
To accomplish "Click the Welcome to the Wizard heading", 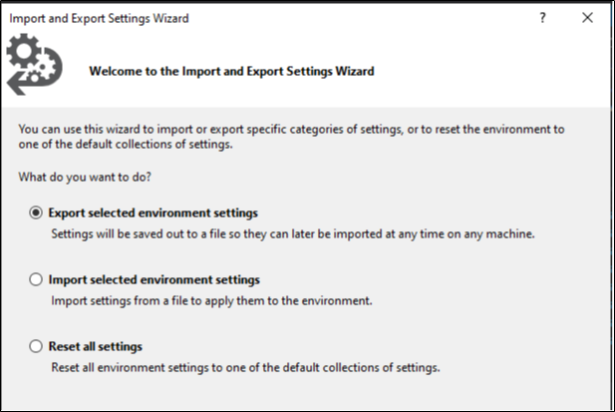I will click(x=232, y=72).
